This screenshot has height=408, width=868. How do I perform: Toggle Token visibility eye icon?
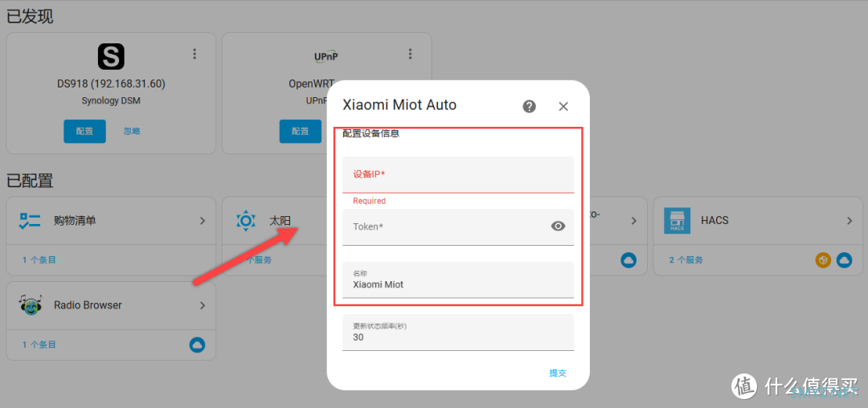[x=558, y=226]
